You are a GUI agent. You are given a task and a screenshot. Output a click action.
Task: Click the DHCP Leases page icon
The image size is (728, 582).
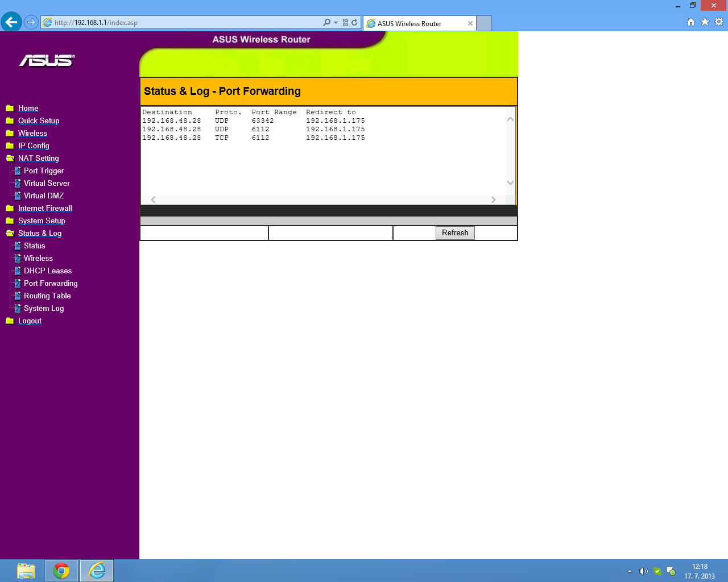tap(18, 271)
